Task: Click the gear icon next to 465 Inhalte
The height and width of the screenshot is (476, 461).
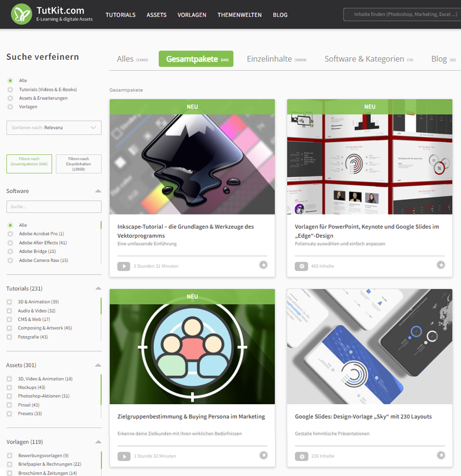Action: click(x=301, y=266)
